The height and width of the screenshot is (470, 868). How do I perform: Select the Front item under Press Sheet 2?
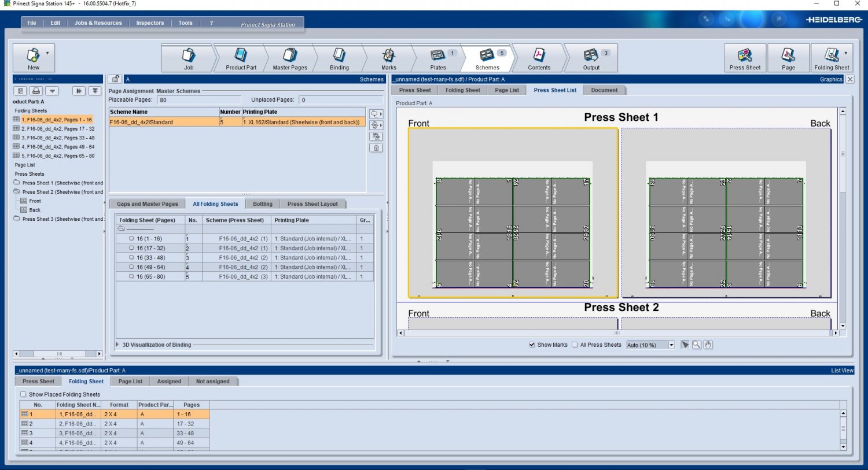[35, 201]
